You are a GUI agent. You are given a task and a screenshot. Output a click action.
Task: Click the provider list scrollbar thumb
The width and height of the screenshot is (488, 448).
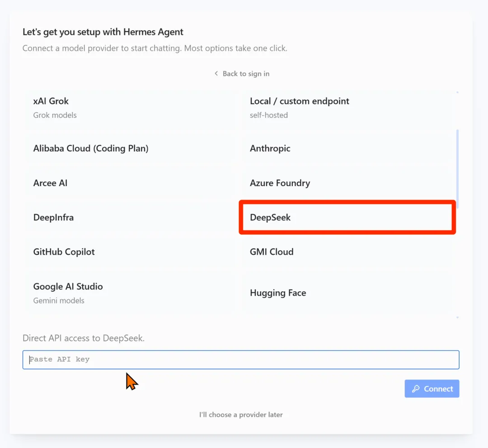pyautogui.click(x=457, y=169)
